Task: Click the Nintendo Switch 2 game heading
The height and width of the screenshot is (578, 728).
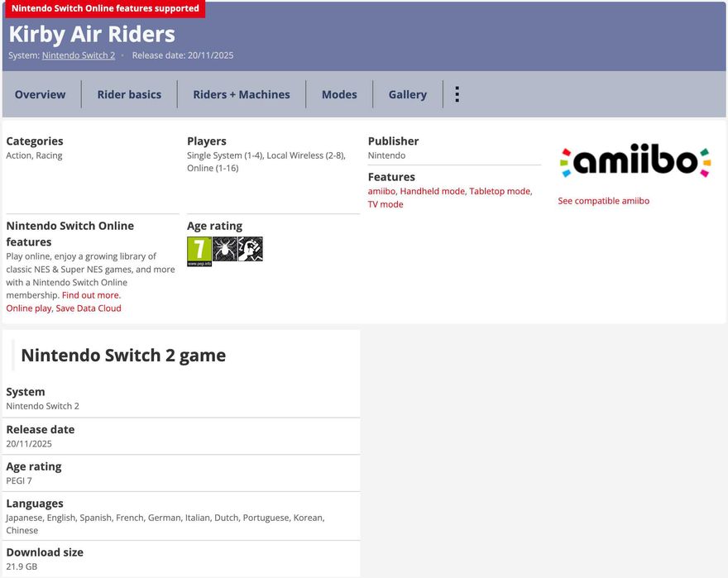Action: (123, 356)
